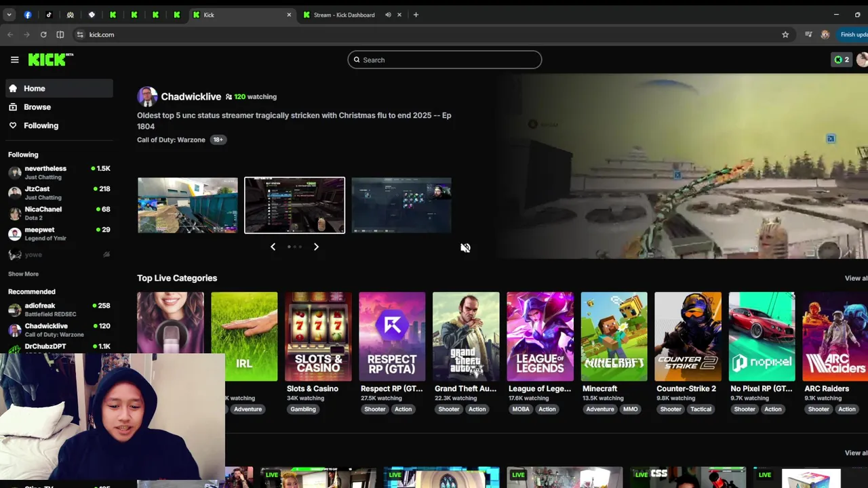Viewport: 868px width, 488px height.
Task: View all Top Live Categories
Action: pos(856,278)
